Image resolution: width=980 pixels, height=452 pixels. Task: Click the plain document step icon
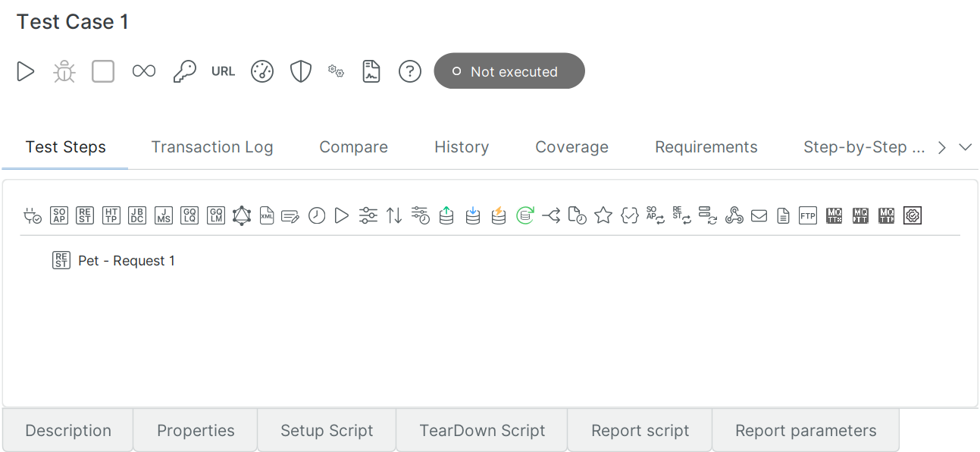pos(783,216)
